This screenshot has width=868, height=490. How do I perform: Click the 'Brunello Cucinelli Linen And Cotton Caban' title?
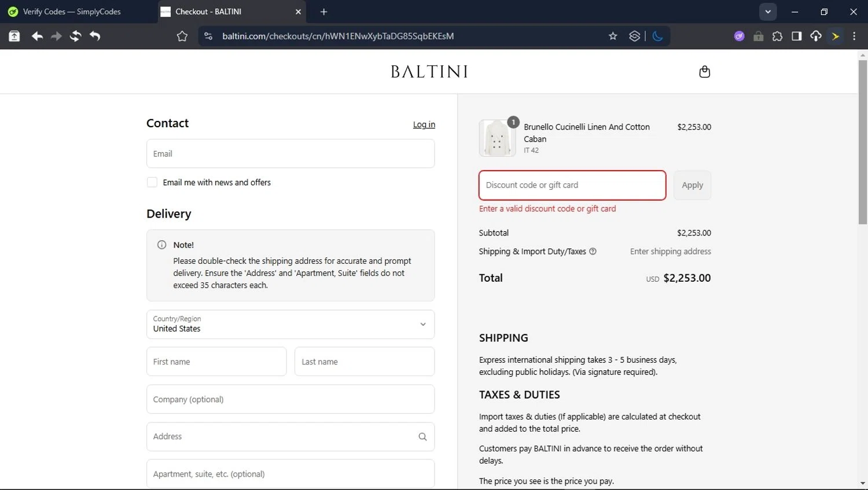(587, 132)
